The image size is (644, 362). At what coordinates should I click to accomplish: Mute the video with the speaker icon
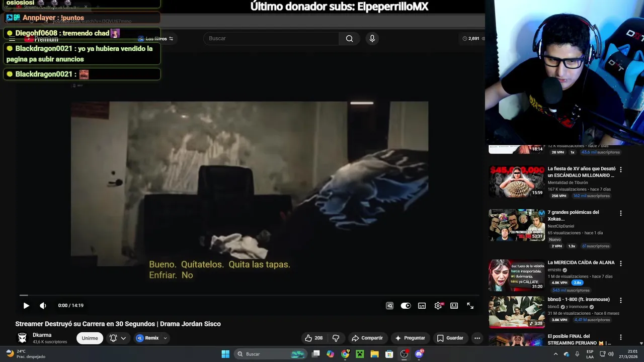43,306
